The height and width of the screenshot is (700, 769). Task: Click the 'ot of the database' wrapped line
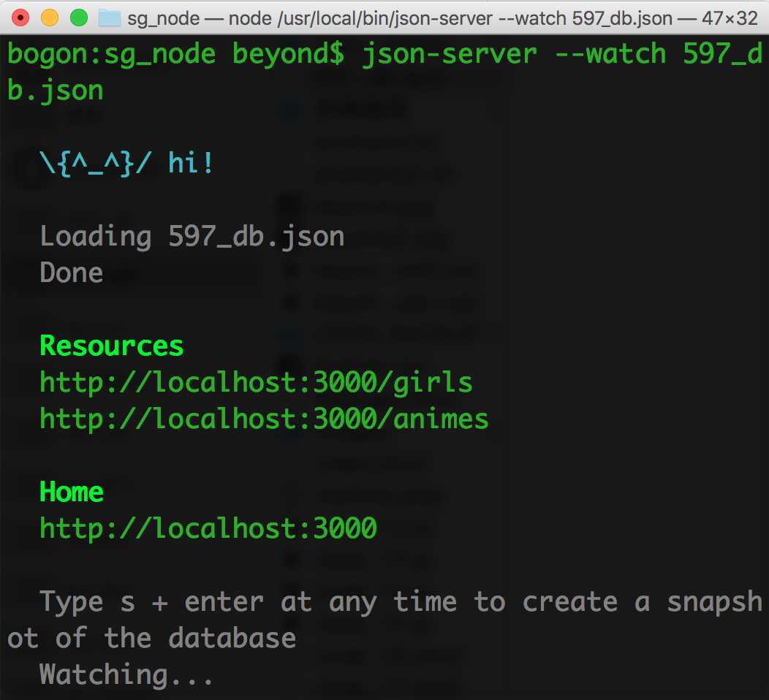tap(152, 638)
